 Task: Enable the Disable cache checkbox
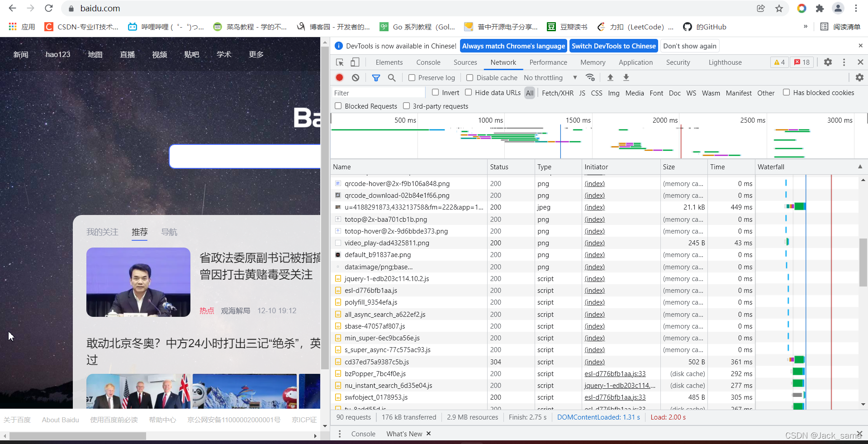tap(470, 78)
